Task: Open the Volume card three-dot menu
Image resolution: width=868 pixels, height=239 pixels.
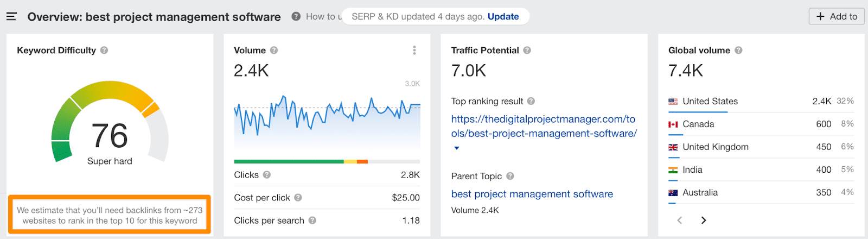Action: [x=414, y=51]
